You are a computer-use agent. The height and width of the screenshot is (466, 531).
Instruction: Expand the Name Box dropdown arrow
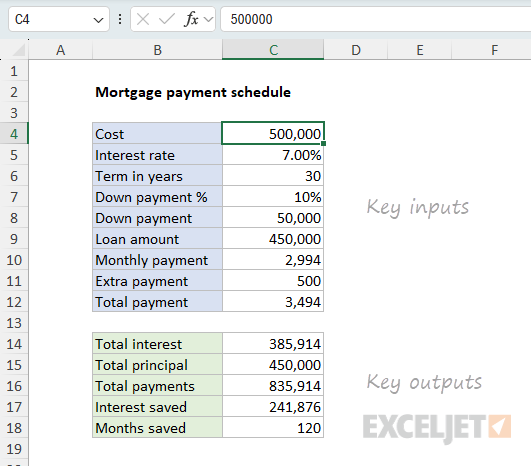98,20
